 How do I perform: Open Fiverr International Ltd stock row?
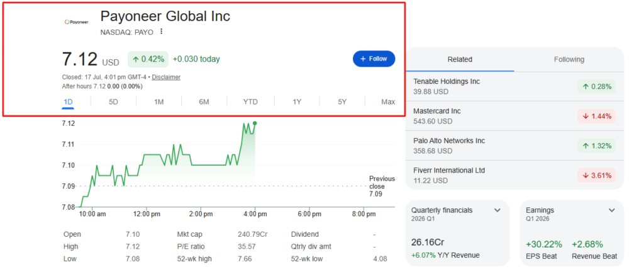tap(514, 175)
